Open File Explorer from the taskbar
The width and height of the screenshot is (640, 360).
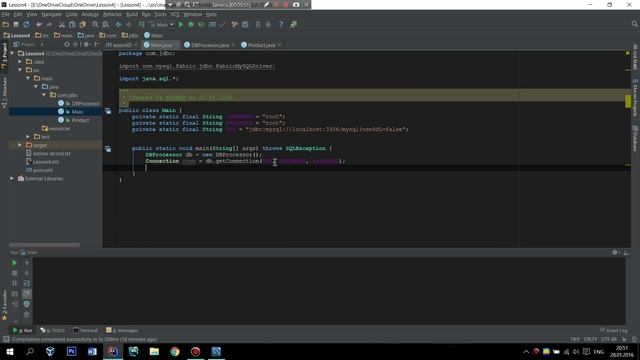click(154, 351)
